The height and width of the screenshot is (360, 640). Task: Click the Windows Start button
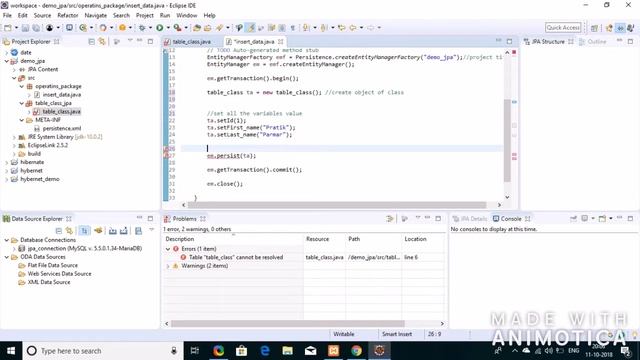pyautogui.click(x=11, y=351)
